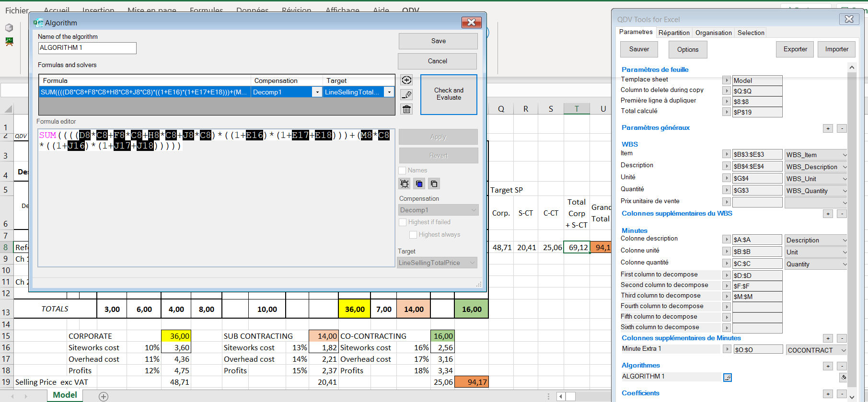The image size is (868, 402).
Task: Click inside the Formula editor text area
Action: point(216,197)
